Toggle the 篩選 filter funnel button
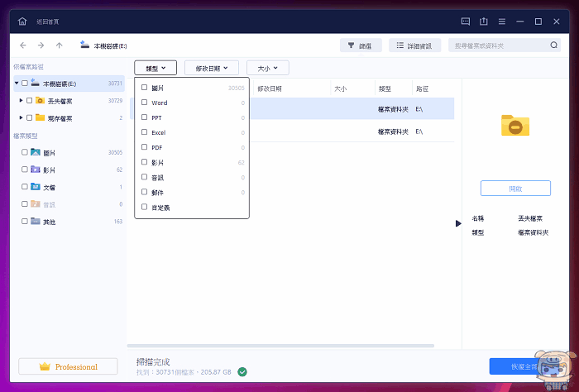 pos(361,45)
